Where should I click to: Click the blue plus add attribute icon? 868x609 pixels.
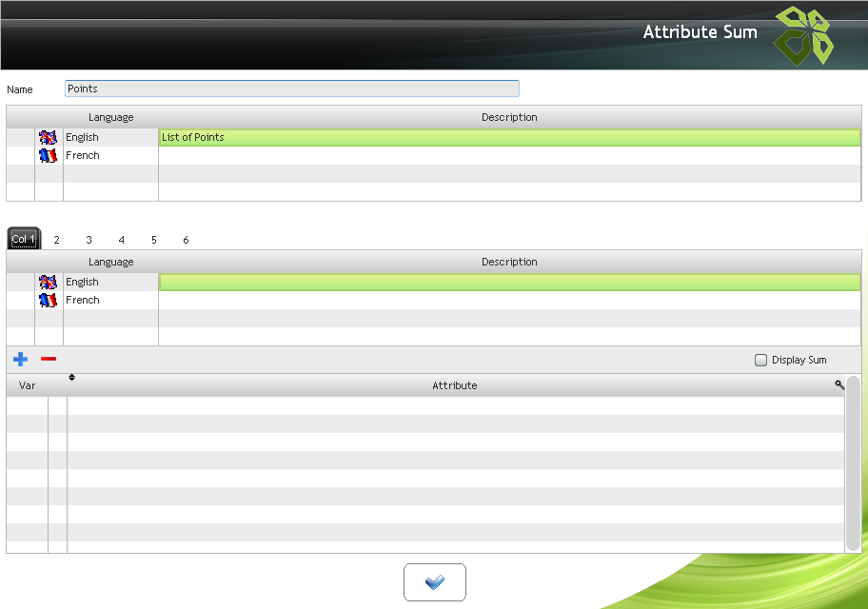click(20, 360)
